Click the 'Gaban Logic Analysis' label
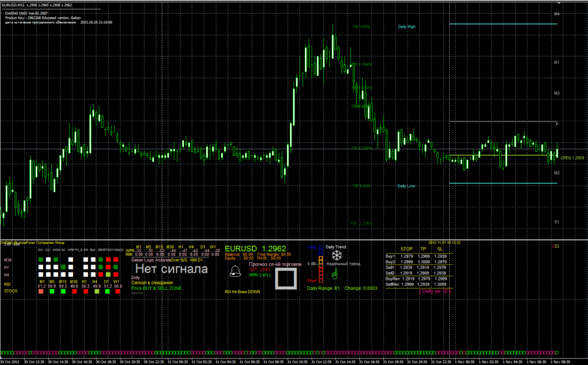This screenshot has width=588, height=365. 151,260
